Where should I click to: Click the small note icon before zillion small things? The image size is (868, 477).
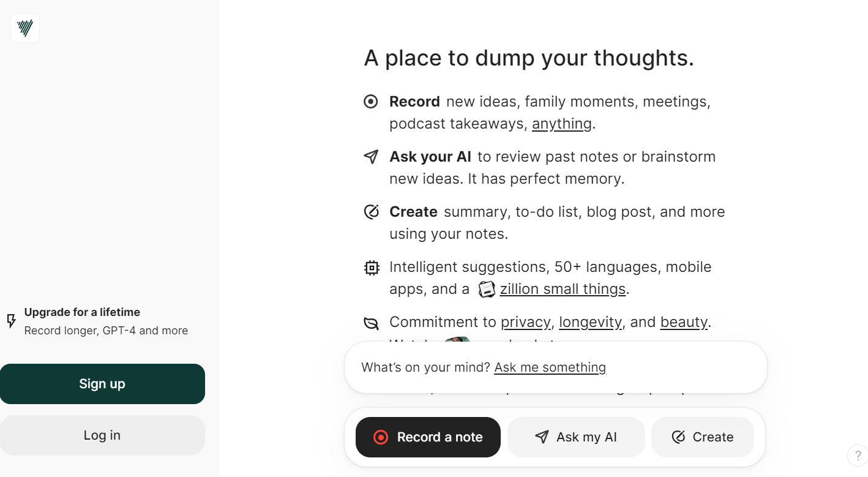(x=486, y=289)
